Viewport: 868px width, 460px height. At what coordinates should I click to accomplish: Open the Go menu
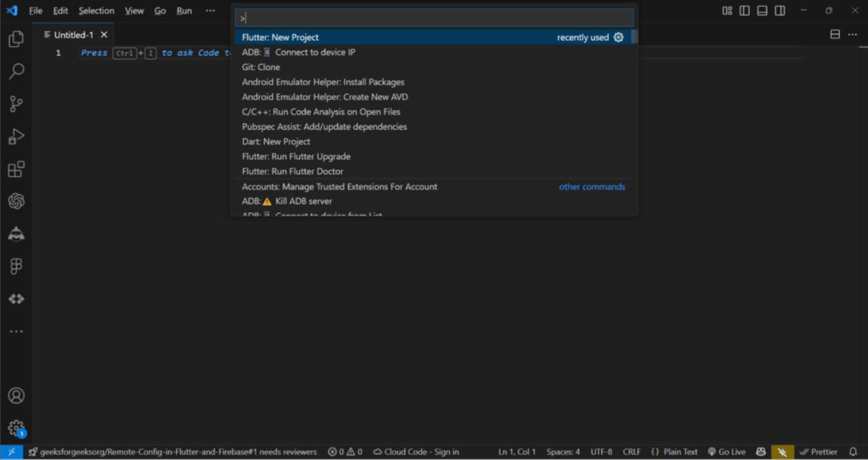click(x=160, y=11)
